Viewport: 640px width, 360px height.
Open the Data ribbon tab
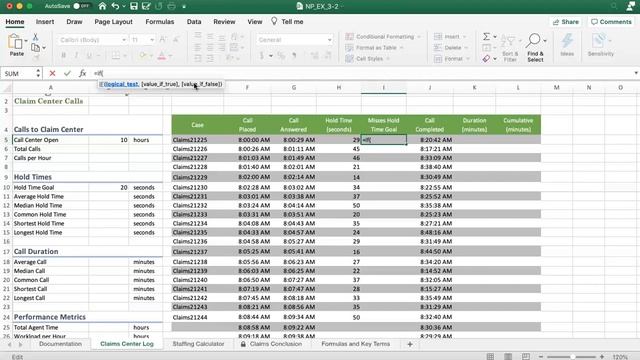(x=194, y=22)
